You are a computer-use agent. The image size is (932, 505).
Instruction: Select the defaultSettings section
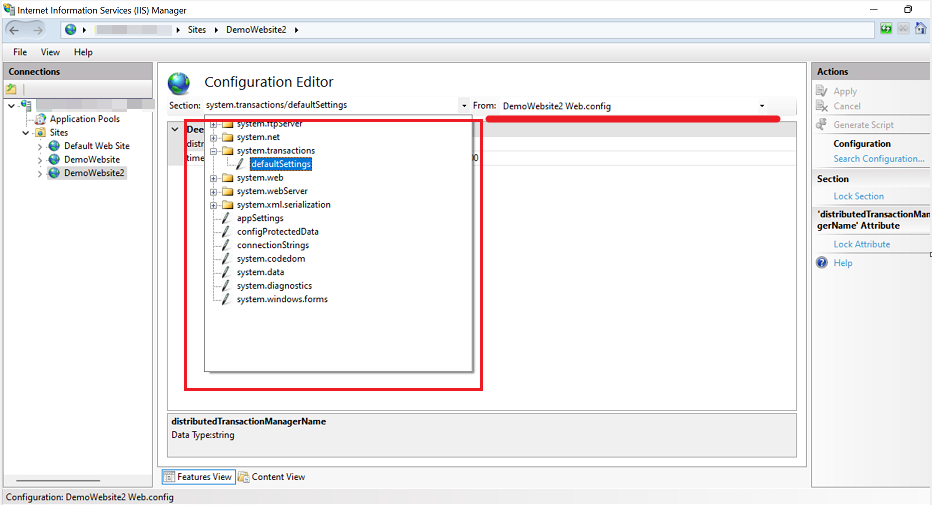point(281,164)
